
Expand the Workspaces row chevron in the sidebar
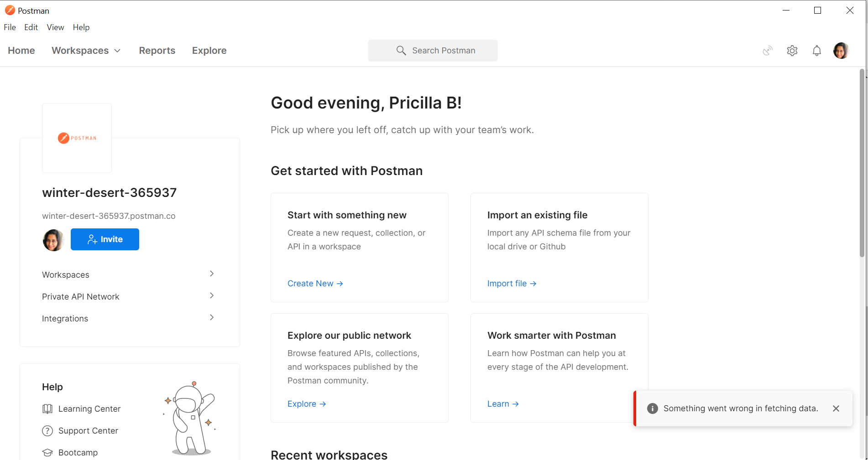point(212,274)
